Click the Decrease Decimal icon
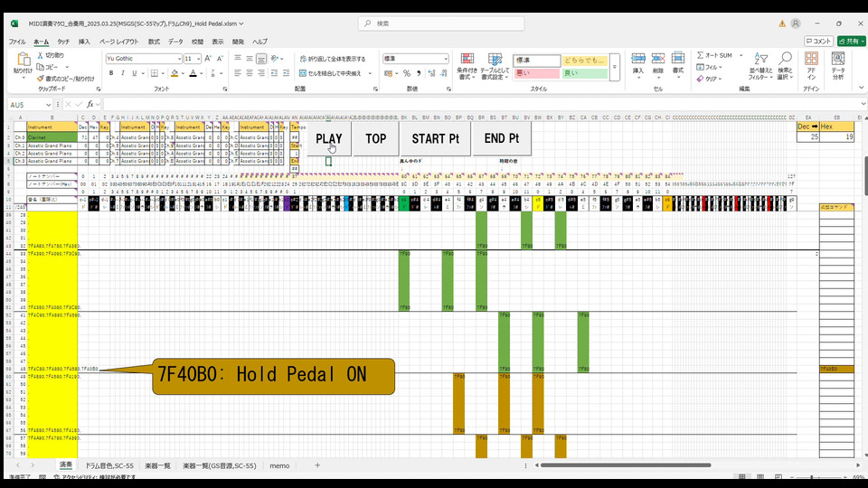The height and width of the screenshot is (488, 868). [444, 73]
